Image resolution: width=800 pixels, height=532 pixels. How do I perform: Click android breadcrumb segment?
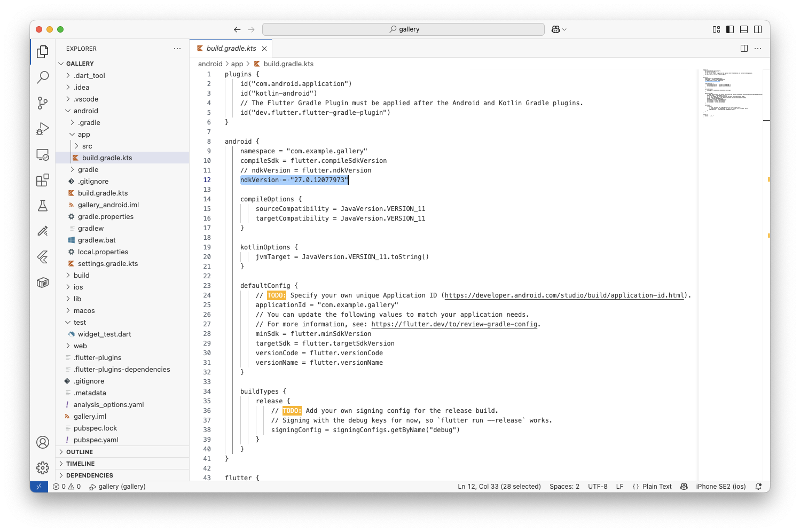point(210,64)
